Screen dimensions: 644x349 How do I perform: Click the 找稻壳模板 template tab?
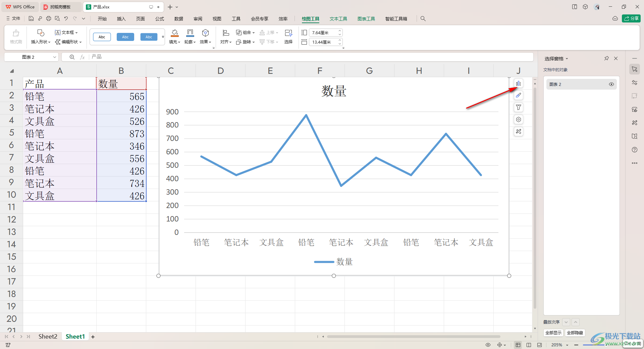point(60,7)
